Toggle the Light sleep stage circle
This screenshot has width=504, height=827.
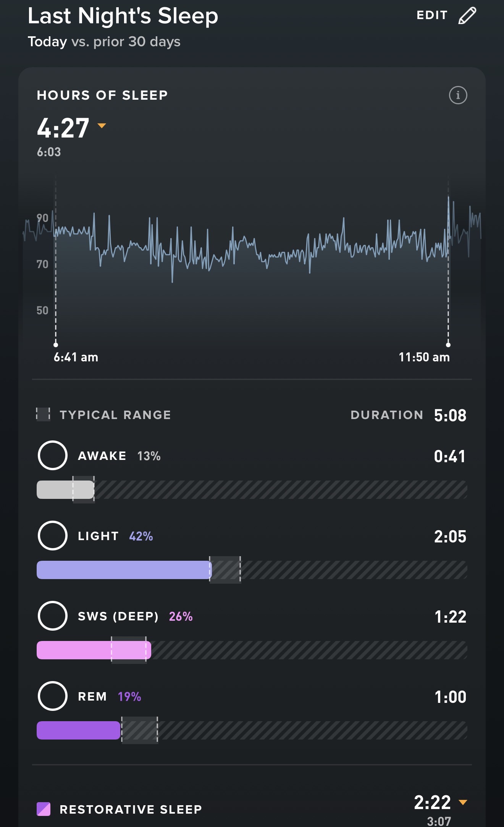pos(53,536)
